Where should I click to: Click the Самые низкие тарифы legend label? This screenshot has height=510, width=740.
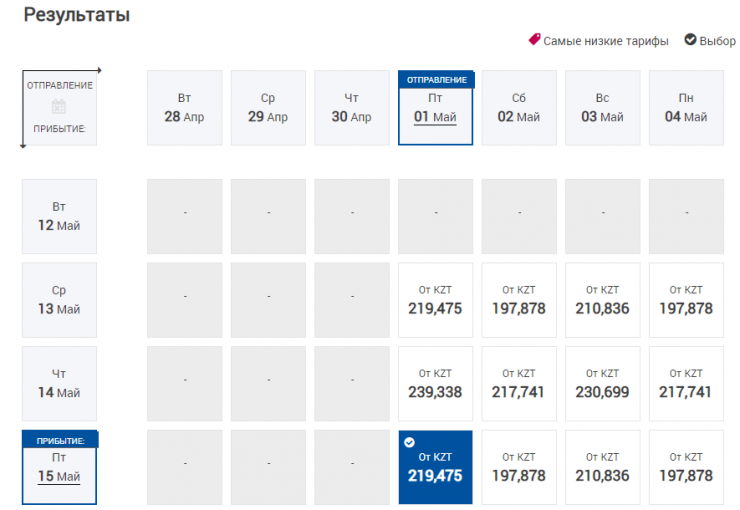pos(606,41)
